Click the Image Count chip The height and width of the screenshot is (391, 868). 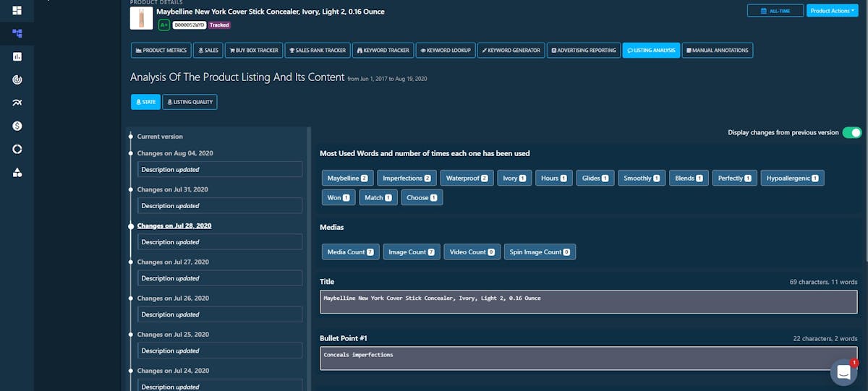click(x=412, y=252)
